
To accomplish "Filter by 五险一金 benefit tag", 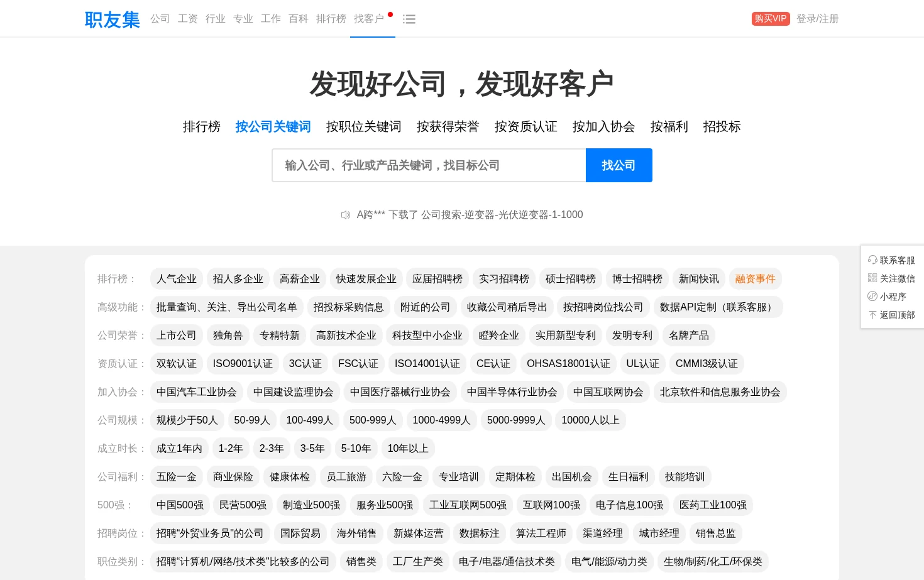I will pos(177,477).
